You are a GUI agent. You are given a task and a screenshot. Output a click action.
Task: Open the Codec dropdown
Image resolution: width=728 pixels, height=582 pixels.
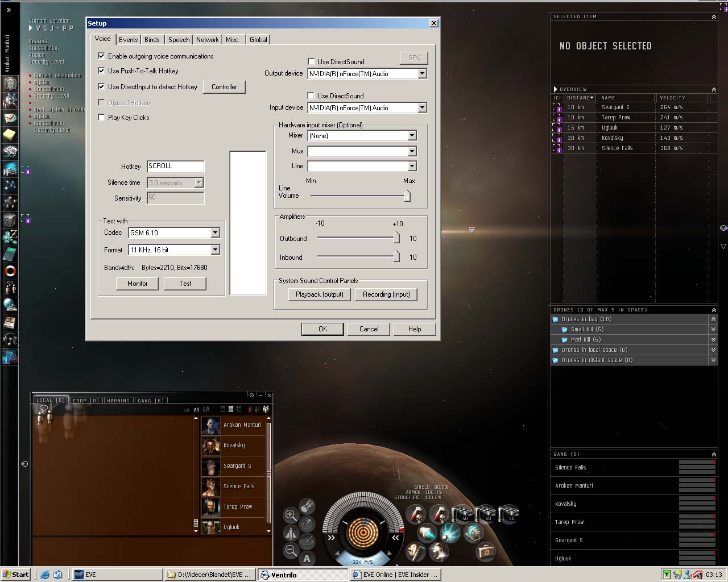click(x=215, y=232)
